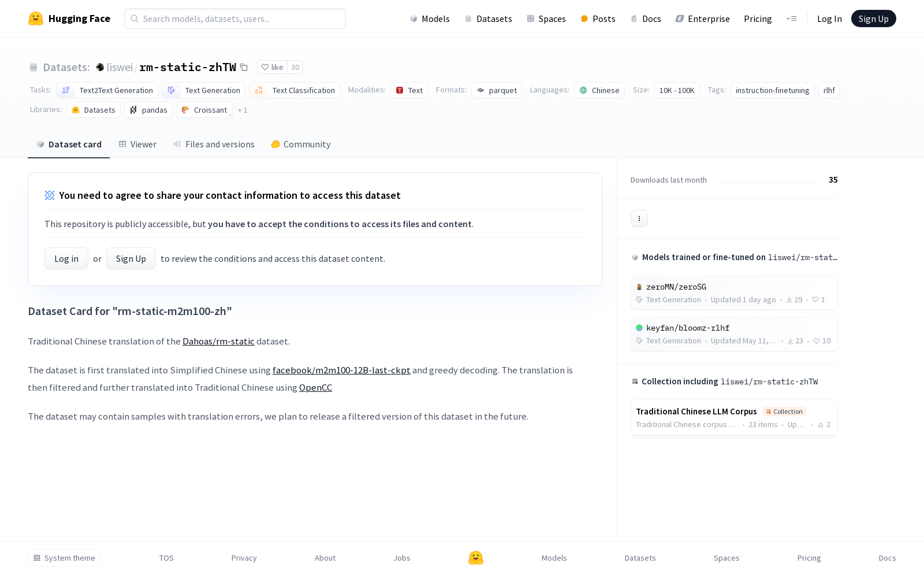
Task: Click the parquet format tag
Action: 497,90
